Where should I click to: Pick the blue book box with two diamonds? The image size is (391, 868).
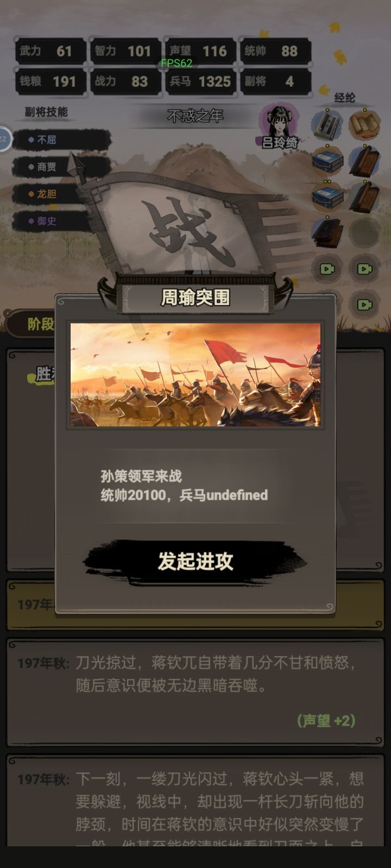click(x=327, y=195)
